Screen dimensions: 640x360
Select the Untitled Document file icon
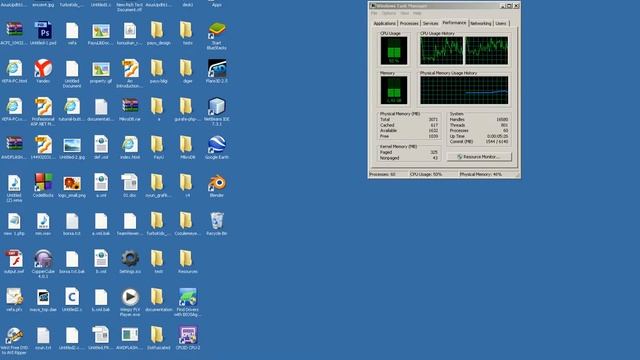tap(72, 73)
